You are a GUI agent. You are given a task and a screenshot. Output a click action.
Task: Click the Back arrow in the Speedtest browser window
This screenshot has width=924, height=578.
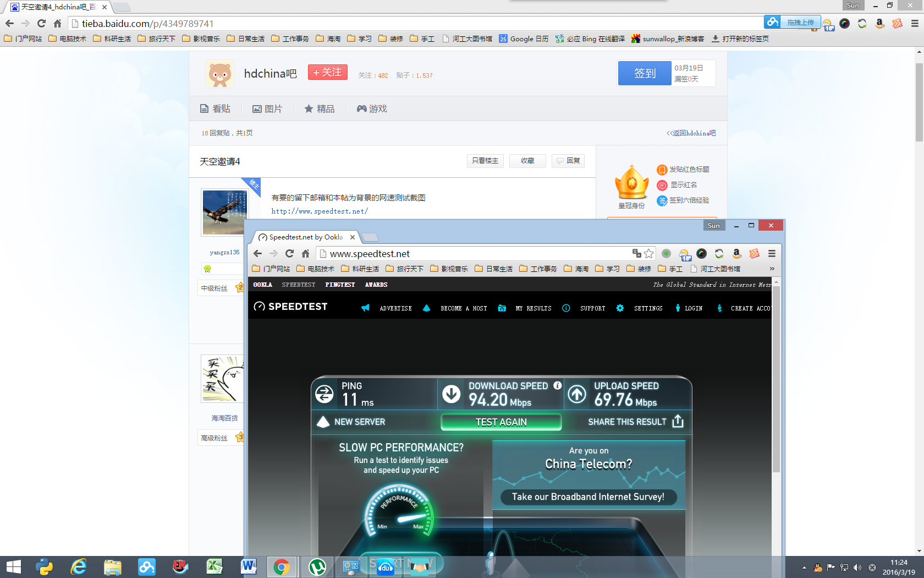(257, 253)
